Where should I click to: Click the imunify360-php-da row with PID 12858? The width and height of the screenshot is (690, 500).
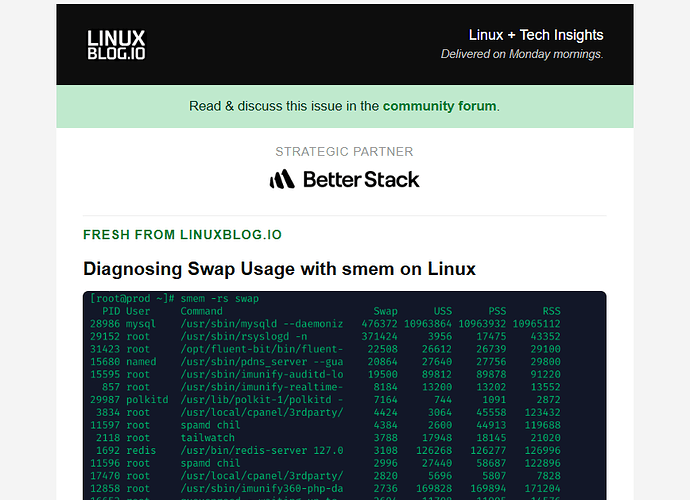tap(325, 489)
